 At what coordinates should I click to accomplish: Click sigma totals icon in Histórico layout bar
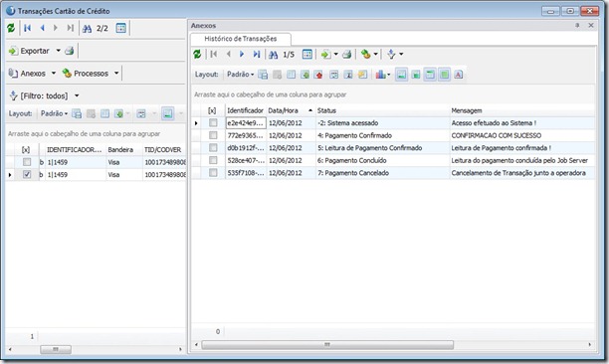[348, 75]
